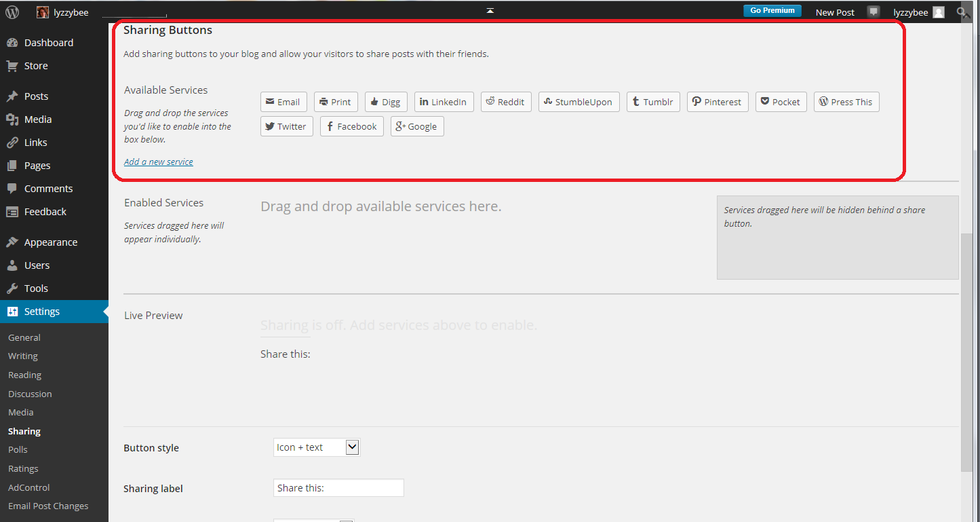Click New Post in the top bar
The height and width of the screenshot is (522, 980).
[835, 12]
